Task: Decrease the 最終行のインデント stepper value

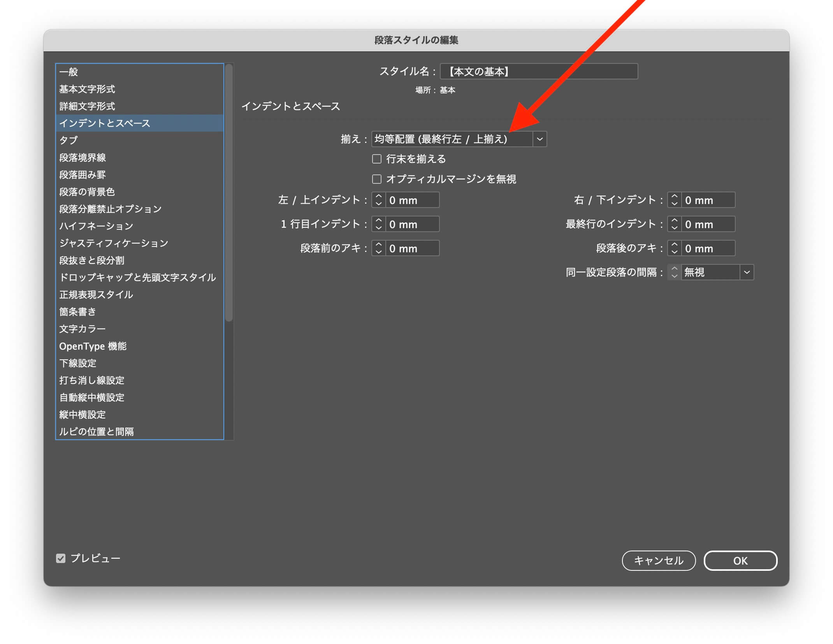Action: [674, 228]
